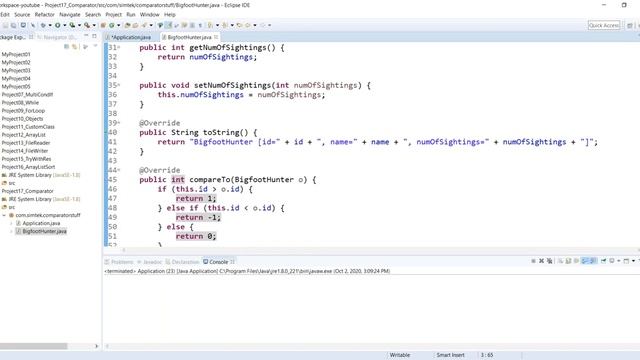
Task: Select Application.java in the package tree
Action: coord(41,223)
